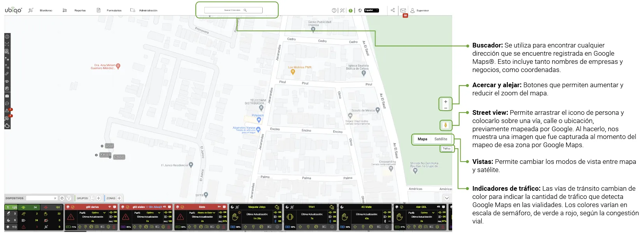
Task: Add a new group with Grupos plus
Action: click(x=98, y=198)
